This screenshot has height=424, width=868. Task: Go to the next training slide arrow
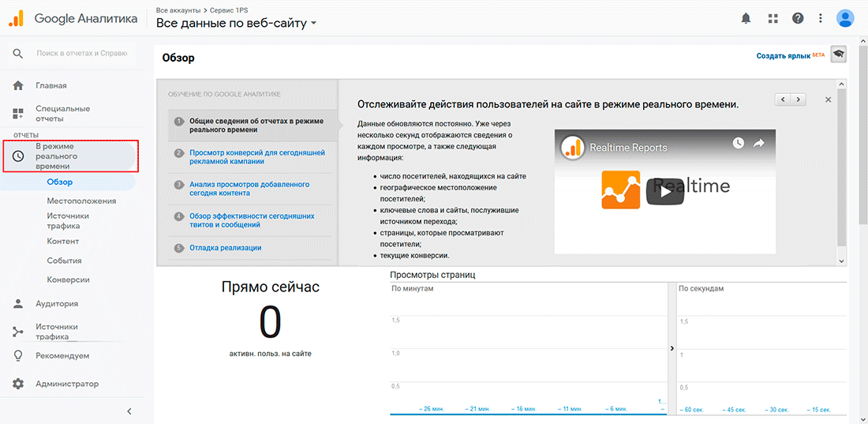[x=798, y=99]
